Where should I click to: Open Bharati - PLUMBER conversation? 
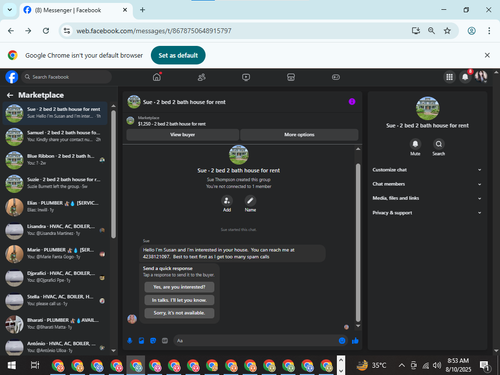click(x=55, y=324)
